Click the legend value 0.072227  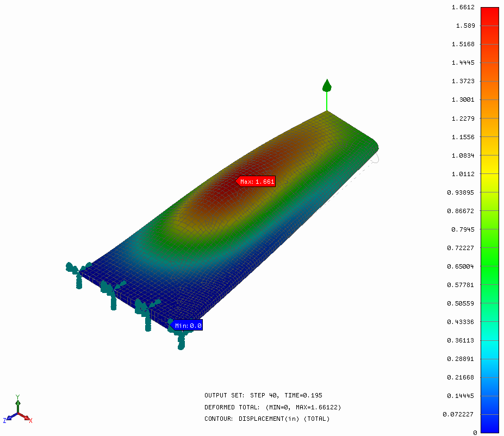click(458, 414)
